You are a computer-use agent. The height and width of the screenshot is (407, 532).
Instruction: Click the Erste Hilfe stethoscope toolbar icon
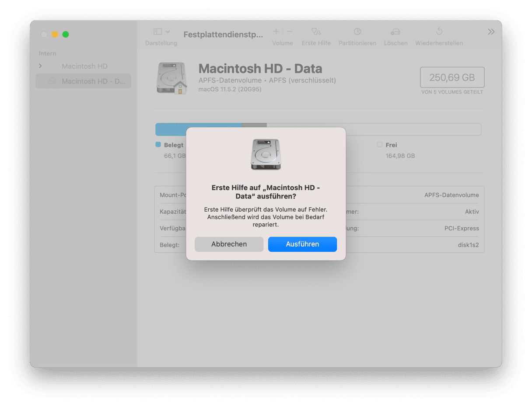click(x=316, y=31)
